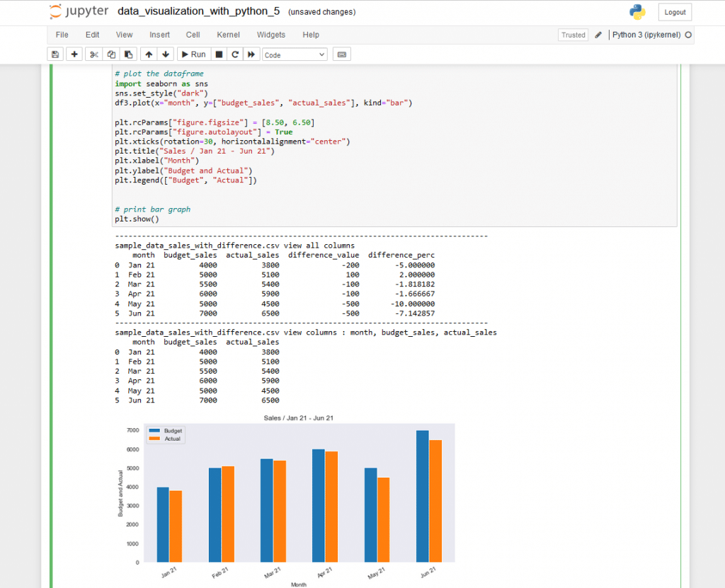725x588 pixels.
Task: Click the Trusted notebook indicator
Action: (x=573, y=35)
